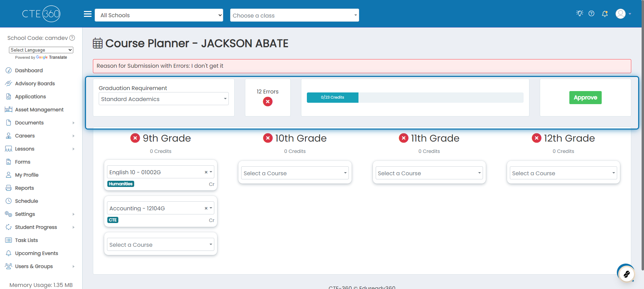Click the Dashboard sidebar icon
This screenshot has height=289, width=644.
tap(9, 70)
